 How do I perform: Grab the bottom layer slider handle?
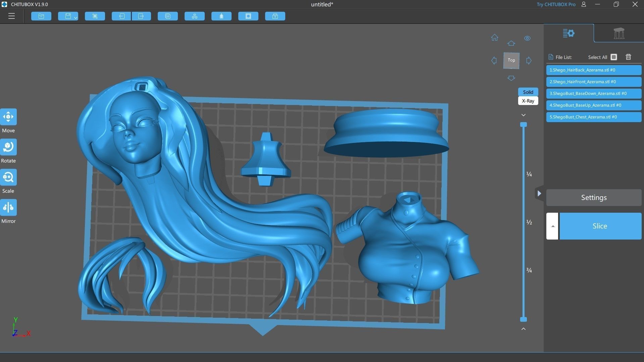coord(524,319)
